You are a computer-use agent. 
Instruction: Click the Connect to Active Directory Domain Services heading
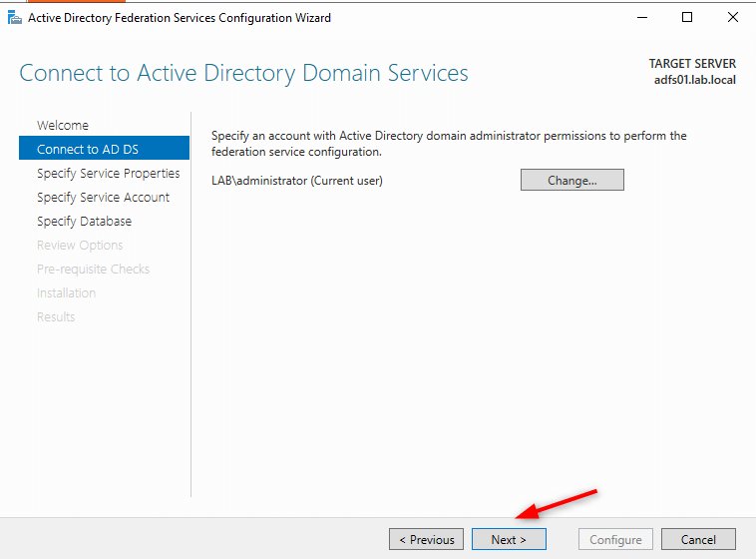[x=244, y=74]
